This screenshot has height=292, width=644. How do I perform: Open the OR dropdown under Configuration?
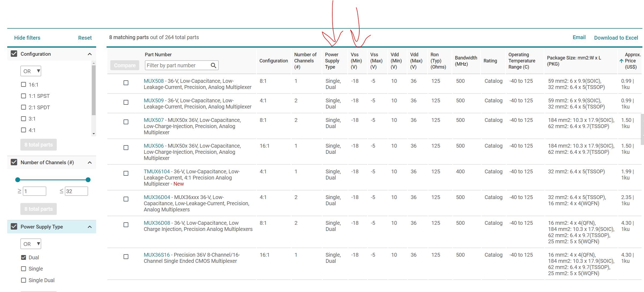(31, 71)
